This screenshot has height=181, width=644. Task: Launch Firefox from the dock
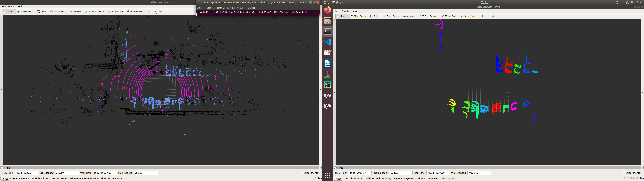click(328, 10)
